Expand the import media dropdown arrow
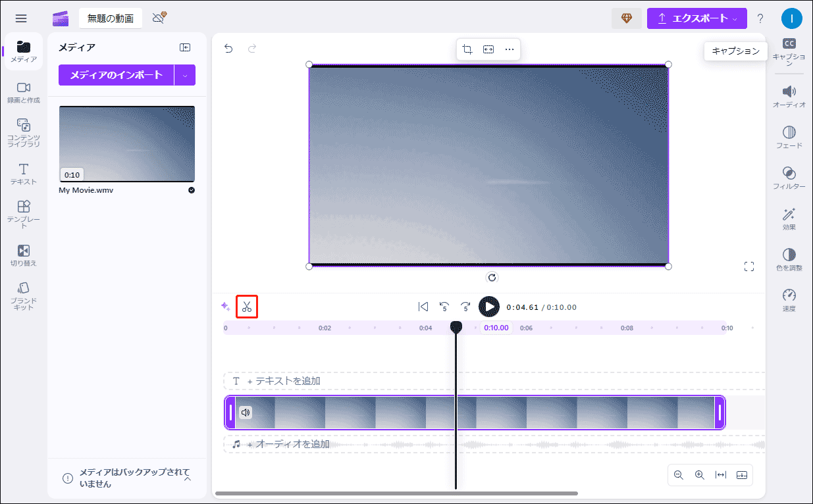This screenshot has height=504, width=813. (x=185, y=75)
